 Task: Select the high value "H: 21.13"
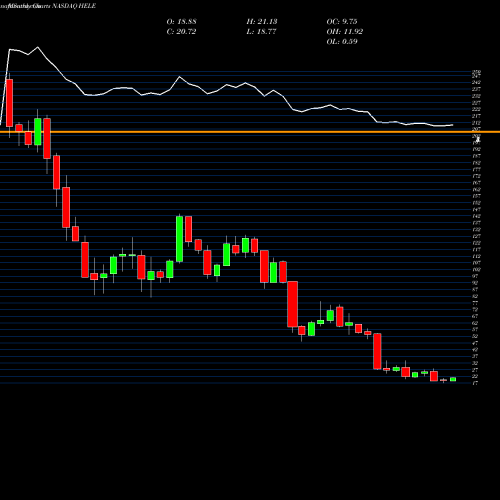(x=262, y=22)
